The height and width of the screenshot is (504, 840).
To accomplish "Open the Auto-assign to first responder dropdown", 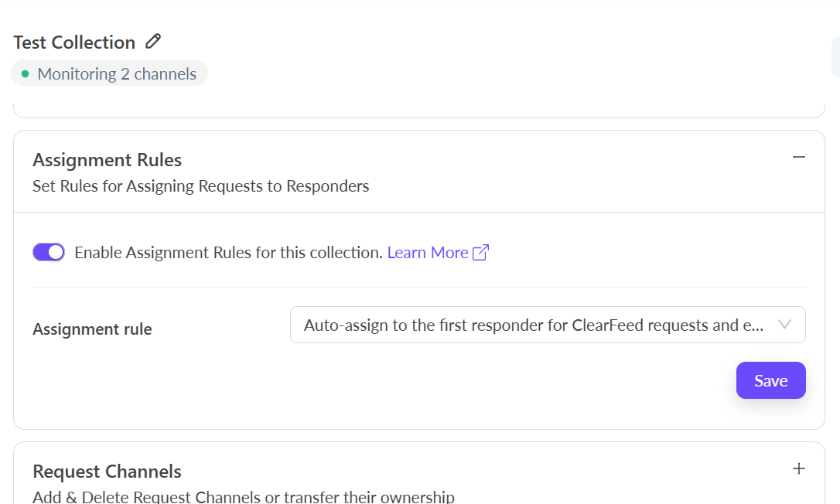I will click(x=534, y=325).
